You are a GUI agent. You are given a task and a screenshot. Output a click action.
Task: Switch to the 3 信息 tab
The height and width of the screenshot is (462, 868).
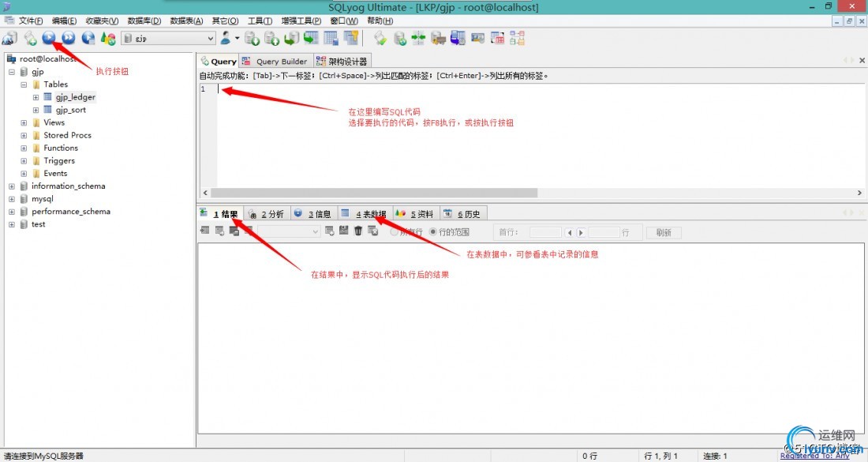point(314,214)
